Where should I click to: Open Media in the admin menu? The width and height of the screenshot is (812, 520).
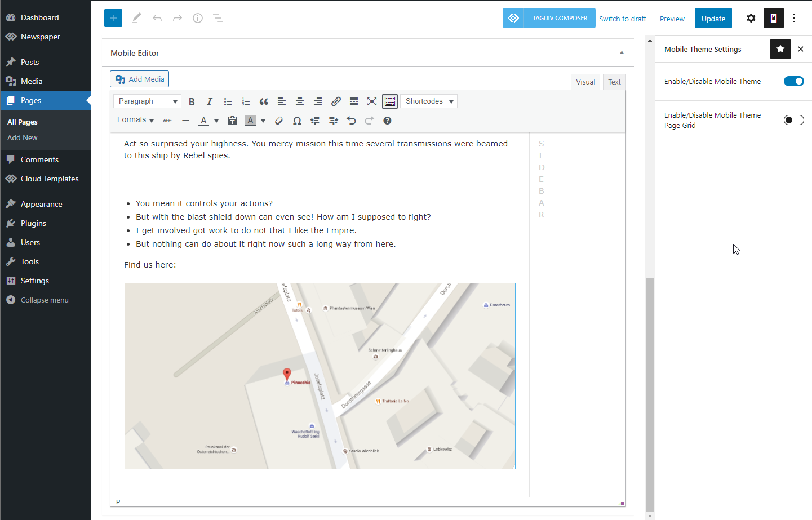tap(45, 81)
